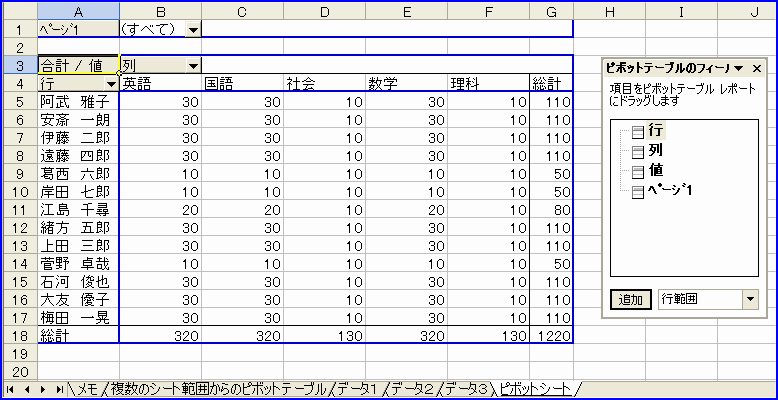The height and width of the screenshot is (400, 778).
Task: Click the 行 field icon in list
Action: 638,132
